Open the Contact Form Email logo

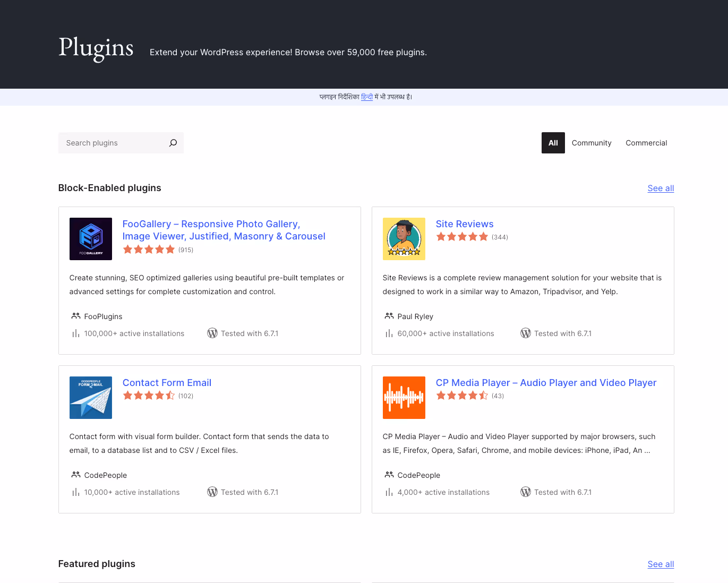click(91, 398)
